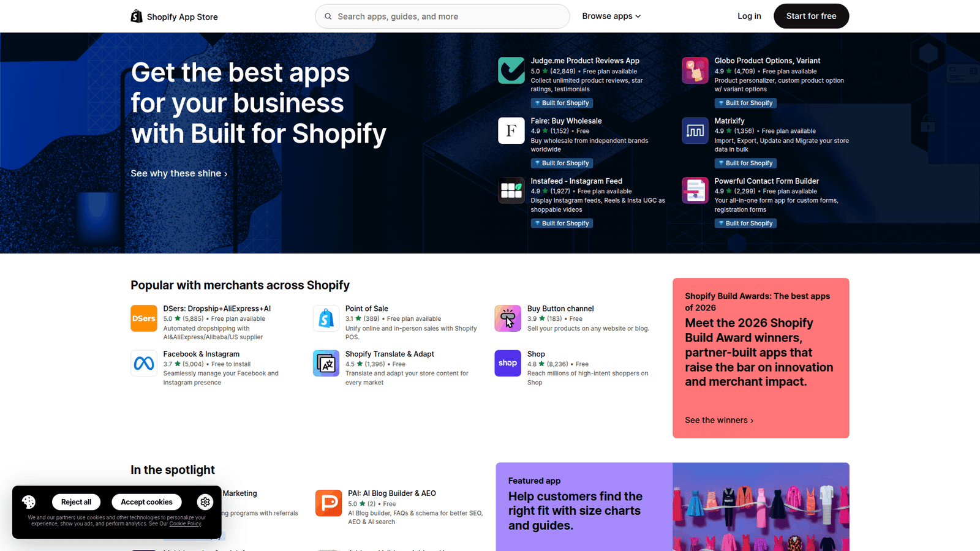Open the Globo Product Options app icon
The height and width of the screenshot is (551, 980).
695,70
